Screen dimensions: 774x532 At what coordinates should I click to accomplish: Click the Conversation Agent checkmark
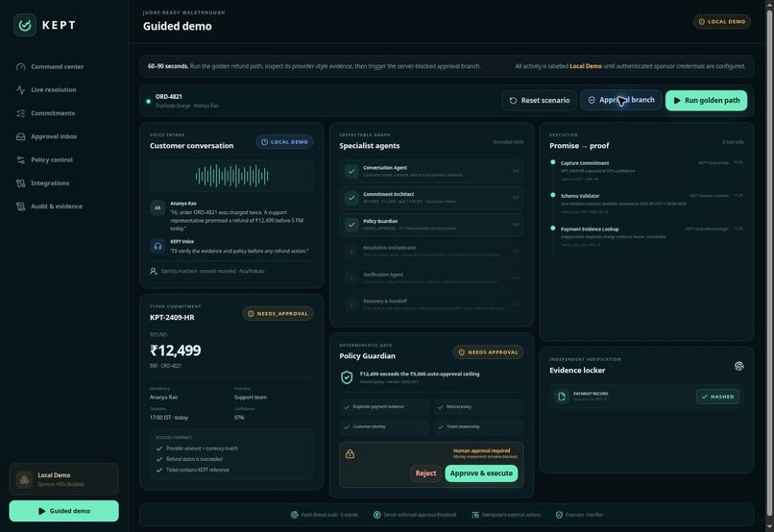click(351, 171)
